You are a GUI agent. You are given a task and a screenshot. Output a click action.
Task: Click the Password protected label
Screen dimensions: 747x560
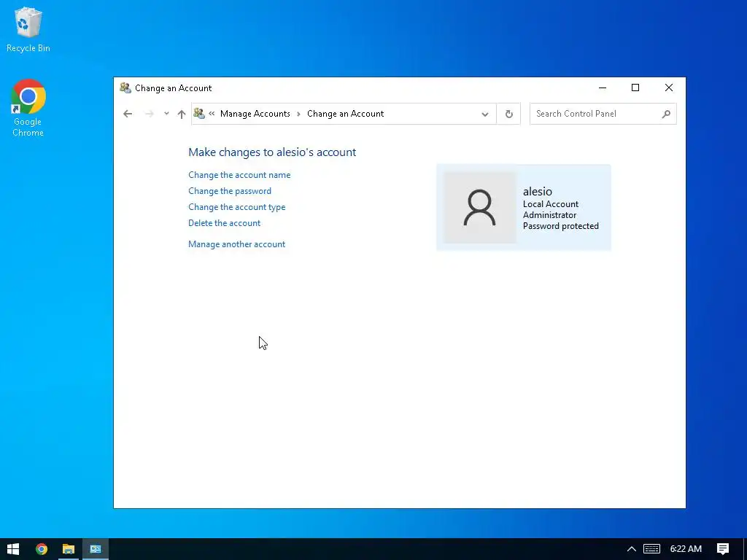[x=561, y=226]
